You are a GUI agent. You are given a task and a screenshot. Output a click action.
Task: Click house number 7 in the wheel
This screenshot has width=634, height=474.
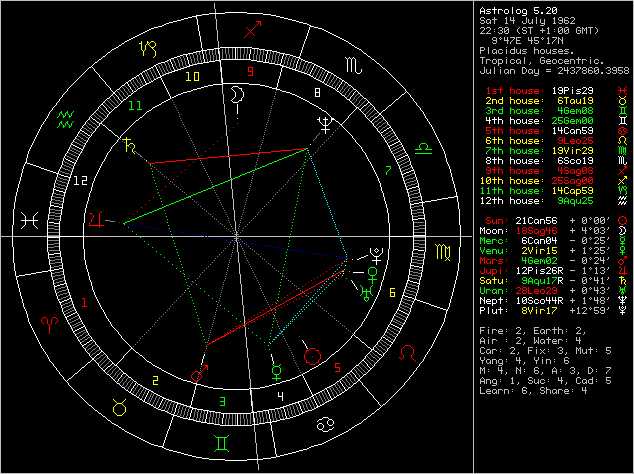389,171
